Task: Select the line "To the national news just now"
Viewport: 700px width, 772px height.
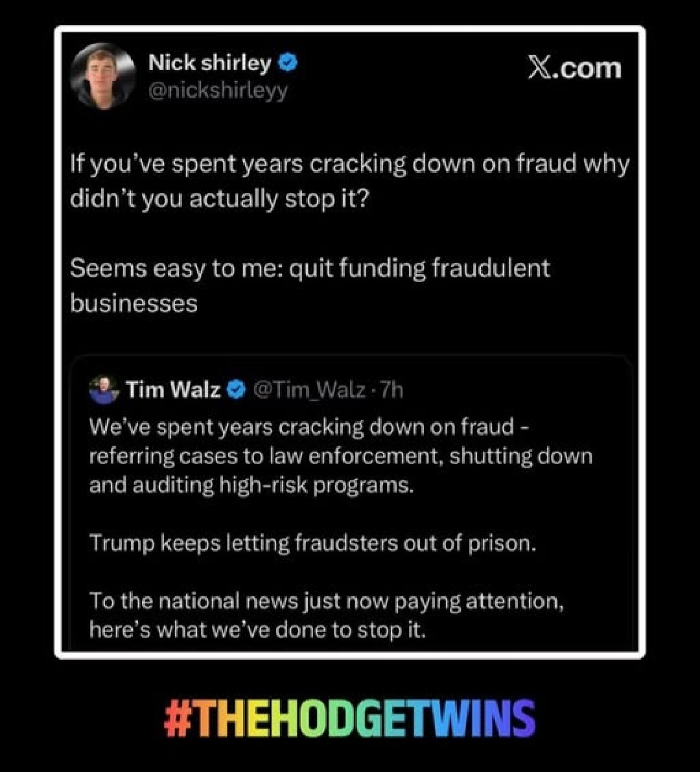Action: pos(327,602)
